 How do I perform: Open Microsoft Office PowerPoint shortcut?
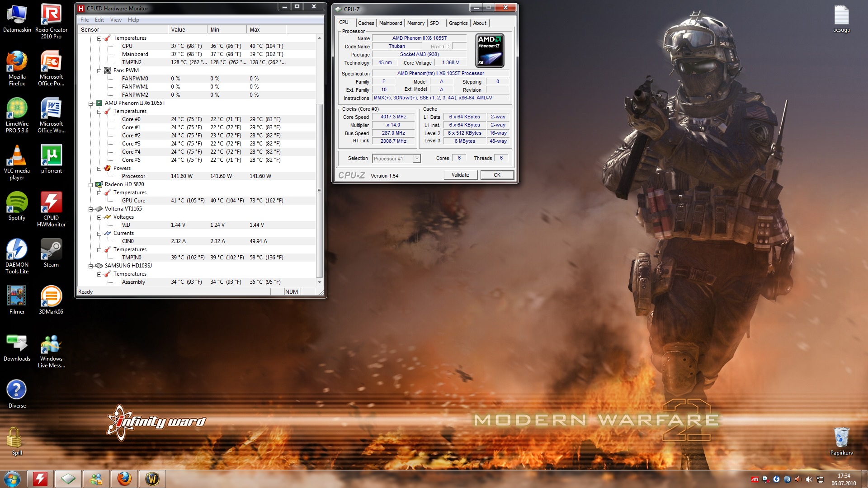51,68
